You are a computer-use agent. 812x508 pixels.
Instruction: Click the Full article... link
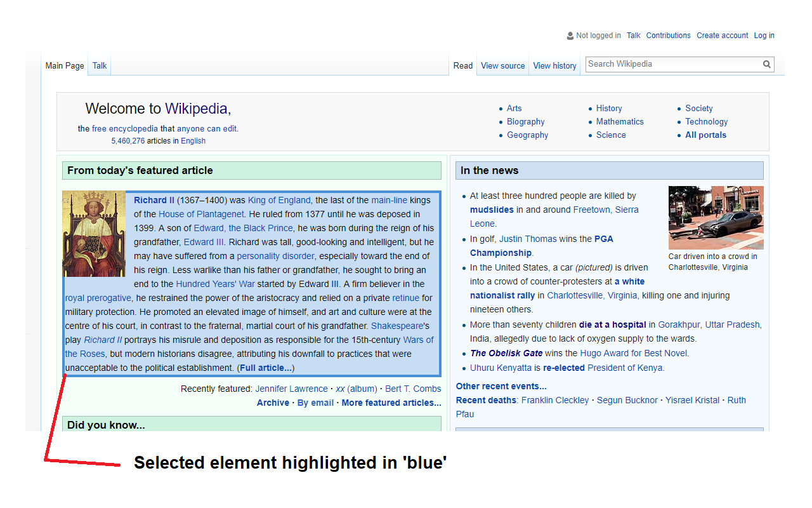tap(266, 368)
